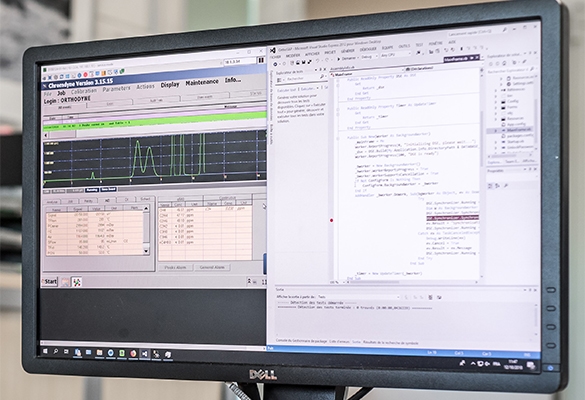Open File Explorer from the taskbar

tap(100, 353)
